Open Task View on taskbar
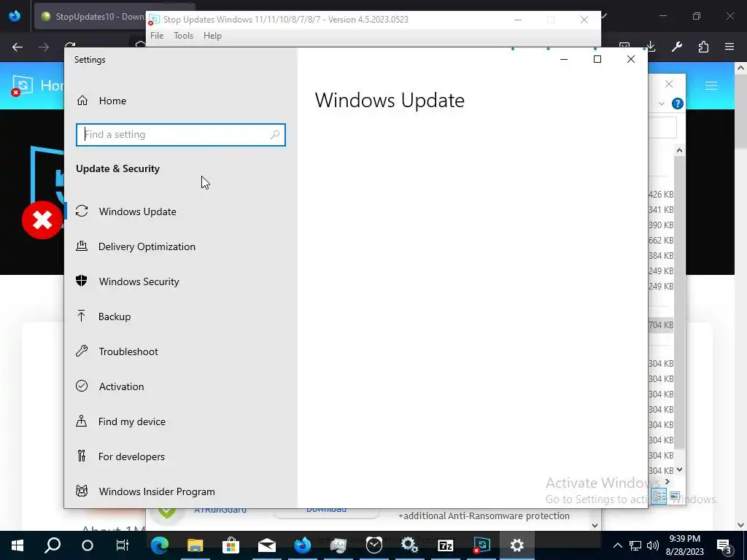This screenshot has width=747, height=560. [x=123, y=545]
